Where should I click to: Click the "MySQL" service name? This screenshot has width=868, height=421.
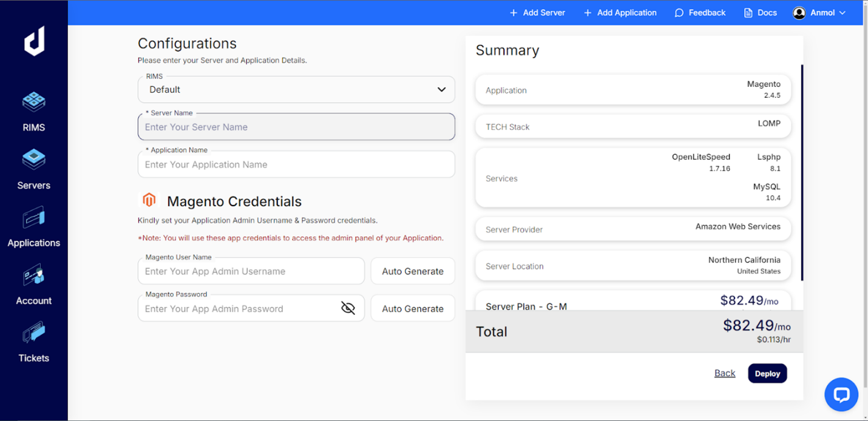[767, 187]
